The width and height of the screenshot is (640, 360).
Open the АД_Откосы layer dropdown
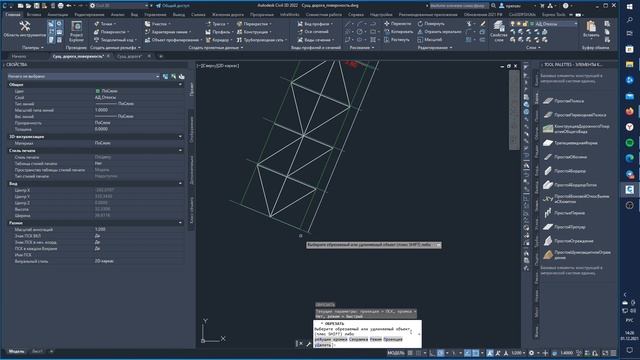[x=576, y=24]
